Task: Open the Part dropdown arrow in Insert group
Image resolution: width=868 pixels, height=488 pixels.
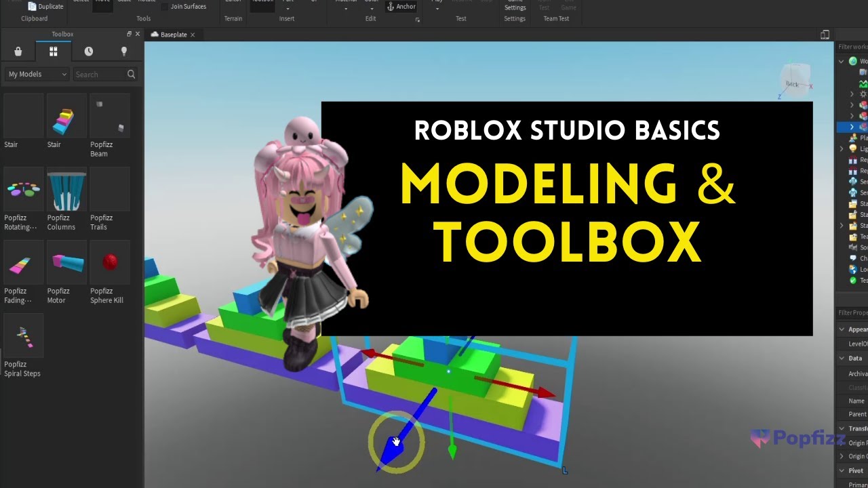Action: click(x=288, y=9)
